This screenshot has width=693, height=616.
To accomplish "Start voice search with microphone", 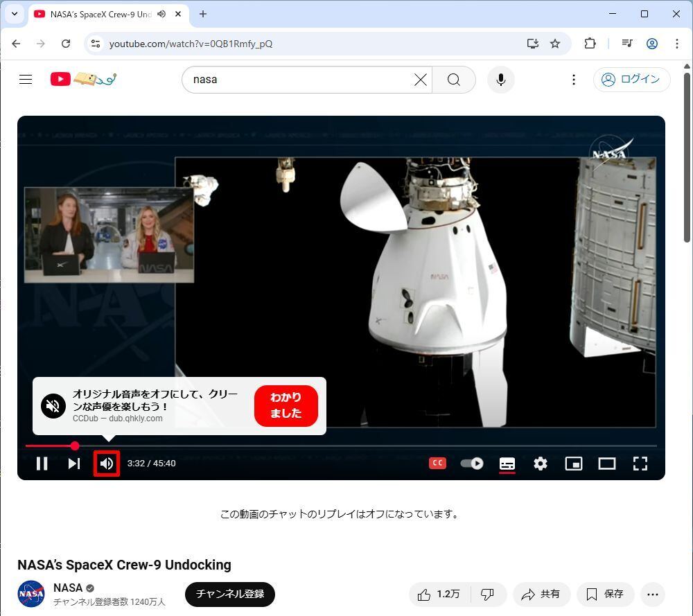I will click(x=501, y=80).
